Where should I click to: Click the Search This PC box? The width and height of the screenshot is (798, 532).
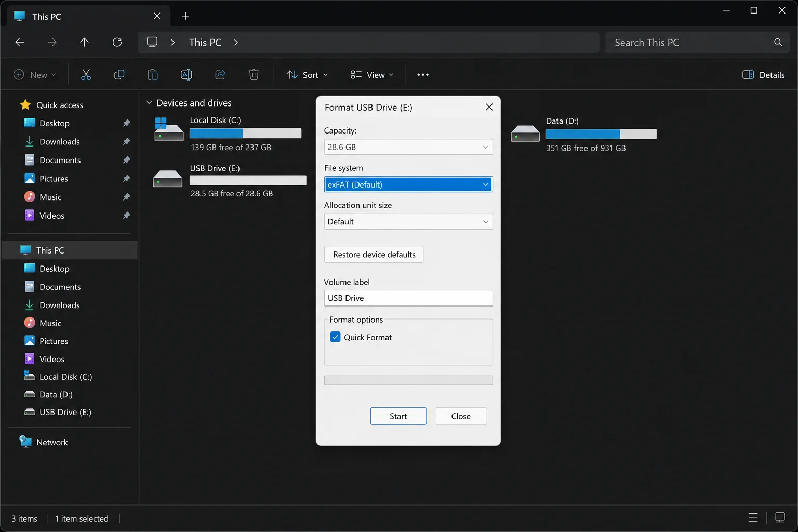(697, 42)
